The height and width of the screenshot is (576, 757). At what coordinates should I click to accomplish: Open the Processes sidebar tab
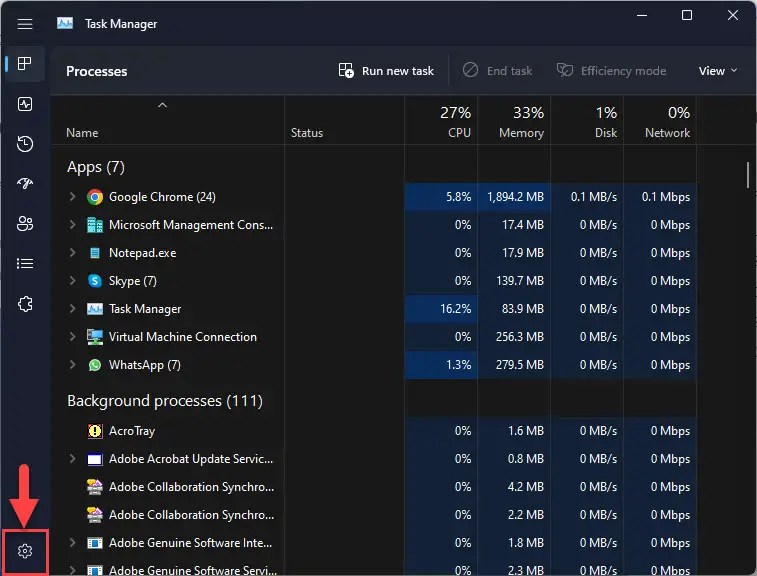[25, 63]
